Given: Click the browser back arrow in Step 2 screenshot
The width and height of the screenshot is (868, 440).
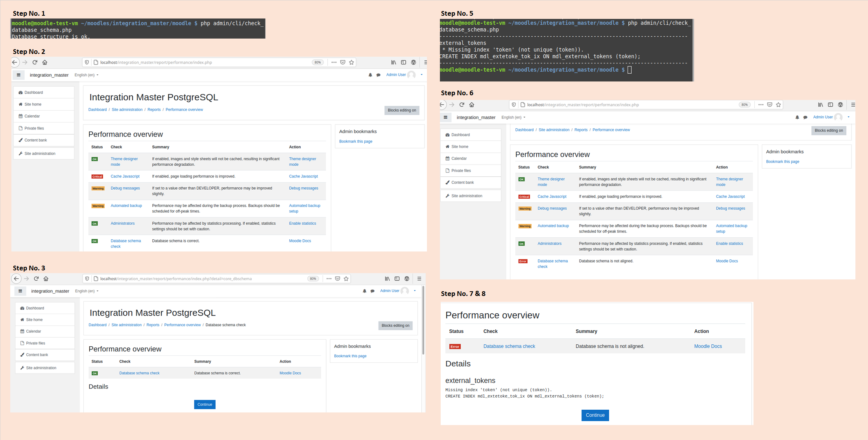Looking at the screenshot, I should click(15, 62).
